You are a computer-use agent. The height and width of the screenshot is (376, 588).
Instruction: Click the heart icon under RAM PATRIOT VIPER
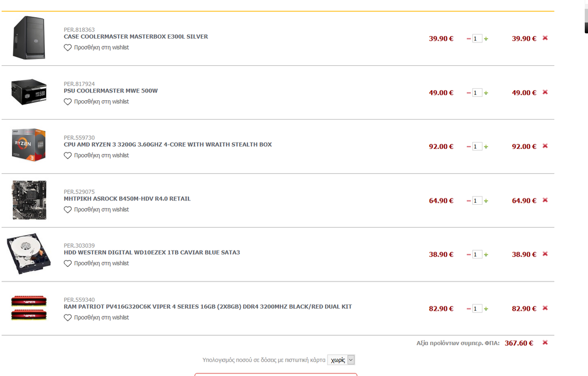(x=67, y=318)
